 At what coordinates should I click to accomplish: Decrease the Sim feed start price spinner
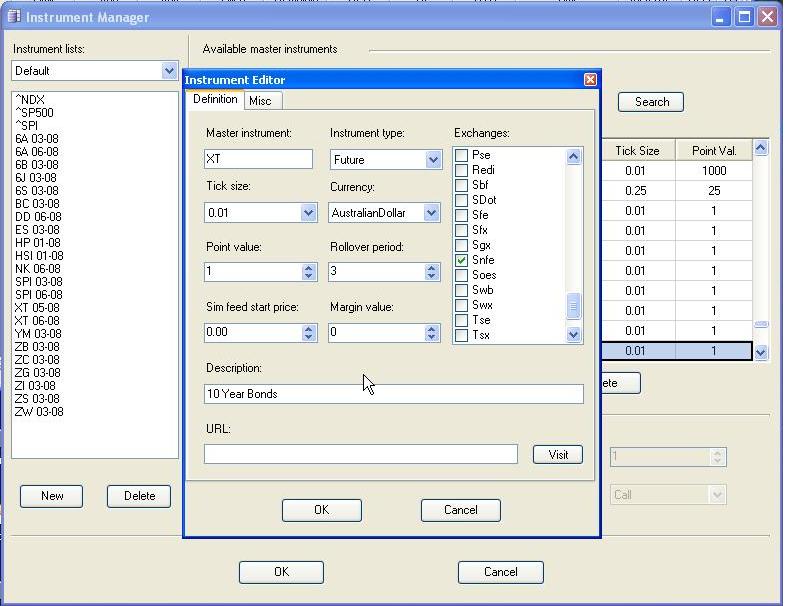click(x=308, y=337)
